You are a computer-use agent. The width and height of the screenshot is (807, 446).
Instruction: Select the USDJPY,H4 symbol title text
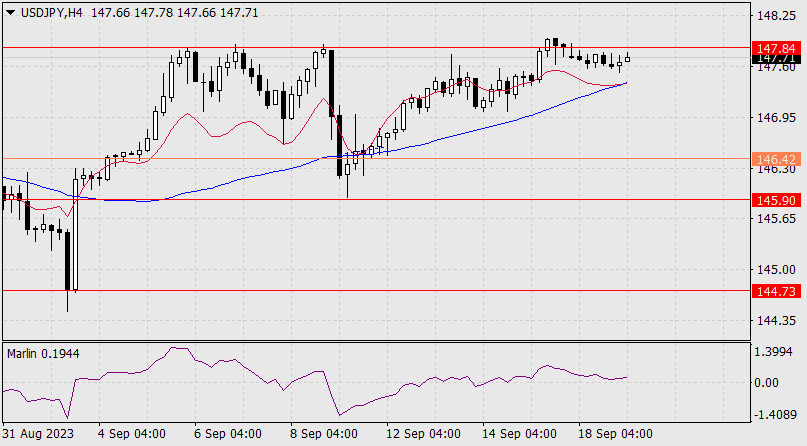tap(51, 13)
